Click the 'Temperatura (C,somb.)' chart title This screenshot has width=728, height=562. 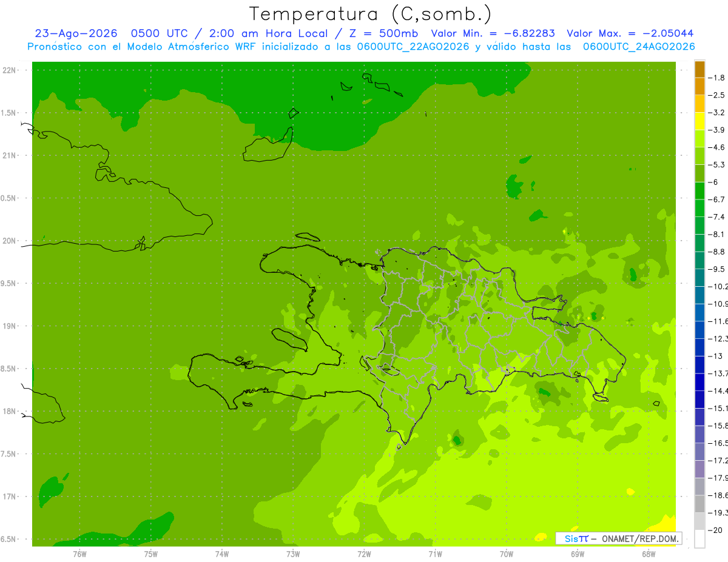(x=370, y=14)
